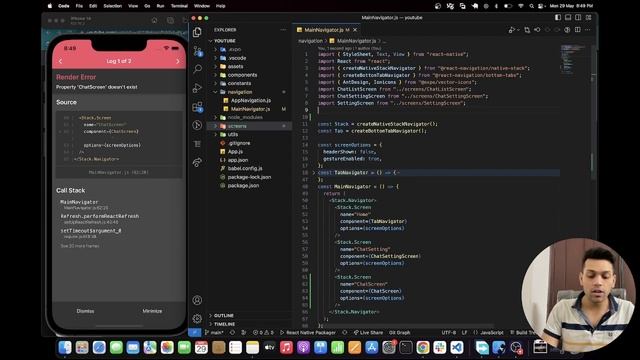The width and height of the screenshot is (640, 360).
Task: Open the .gitignore file
Action: [239, 143]
